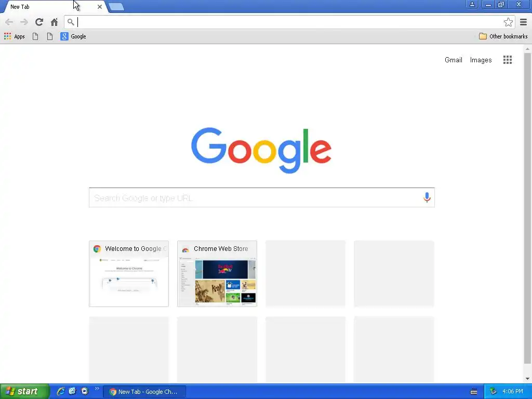Bookmark this page with the star
Viewport: 532px width, 399px height.
[508, 22]
